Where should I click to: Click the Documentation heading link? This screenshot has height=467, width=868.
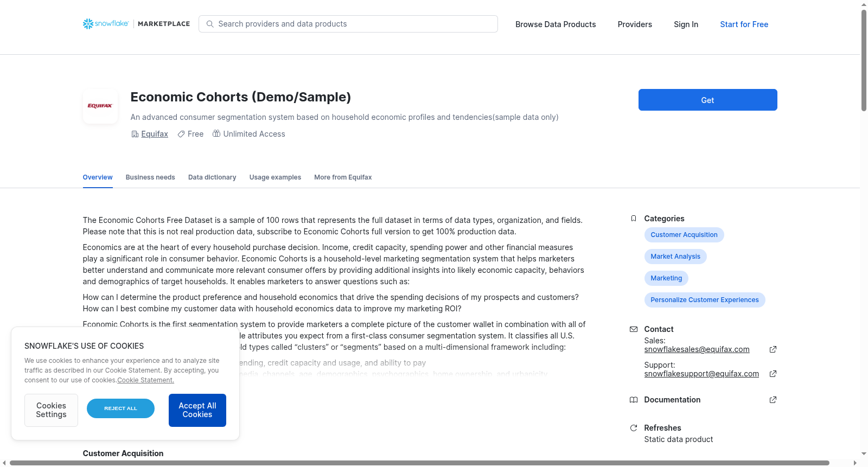672,400
